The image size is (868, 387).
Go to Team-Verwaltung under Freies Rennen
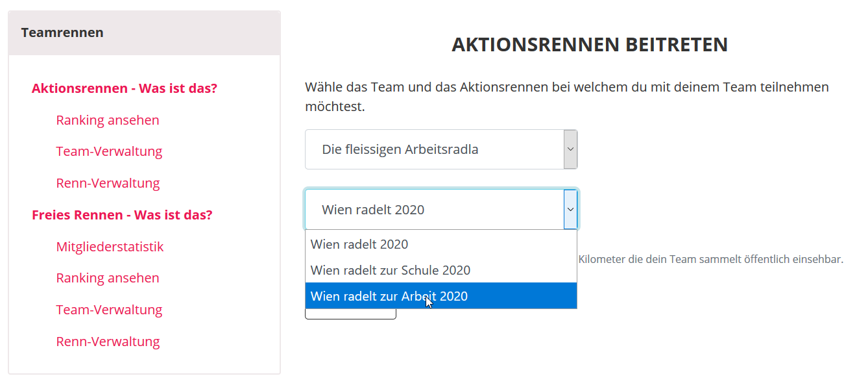click(109, 310)
